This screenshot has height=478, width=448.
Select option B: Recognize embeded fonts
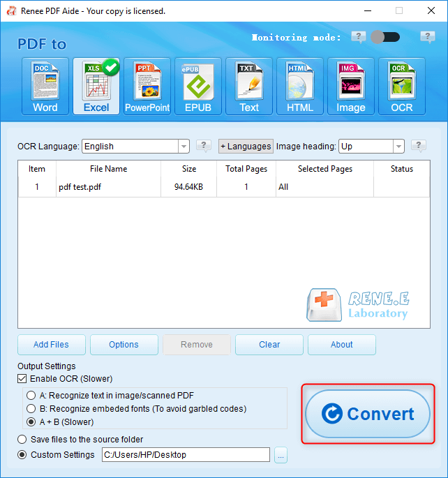click(31, 408)
